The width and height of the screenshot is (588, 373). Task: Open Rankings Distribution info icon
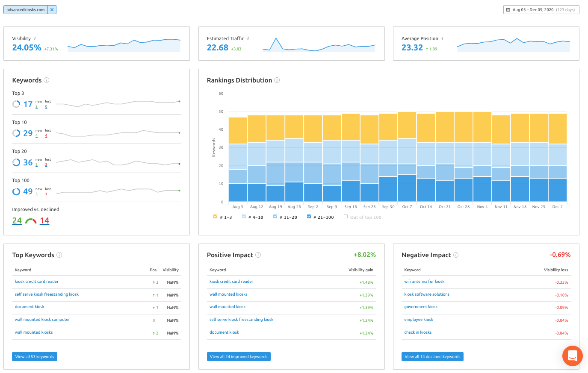click(x=277, y=80)
